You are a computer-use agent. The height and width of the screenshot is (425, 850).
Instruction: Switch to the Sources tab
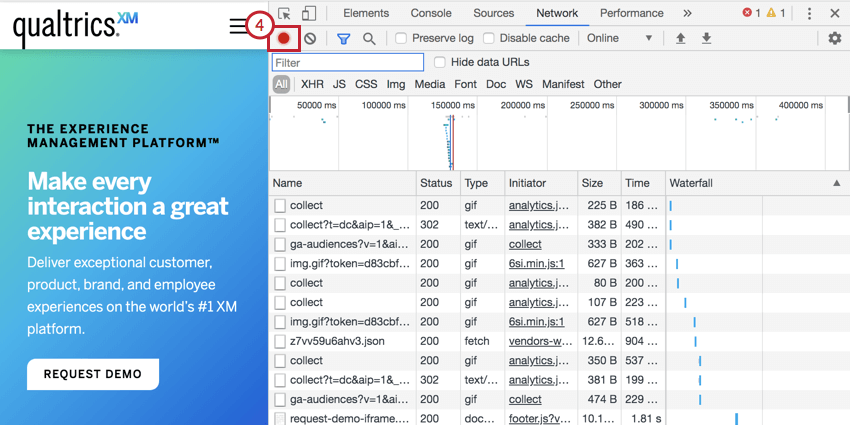coord(493,14)
